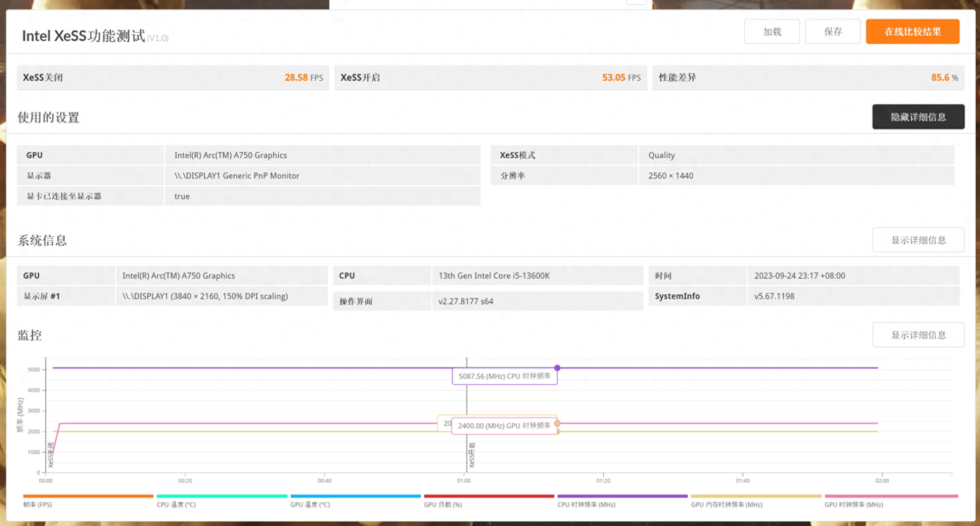Open 在线比较结果 online comparison
Screen dimensions: 980x526
[x=912, y=32]
